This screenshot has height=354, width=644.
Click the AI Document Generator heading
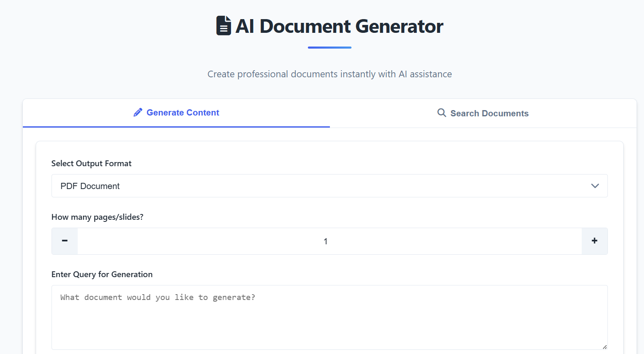[339, 26]
